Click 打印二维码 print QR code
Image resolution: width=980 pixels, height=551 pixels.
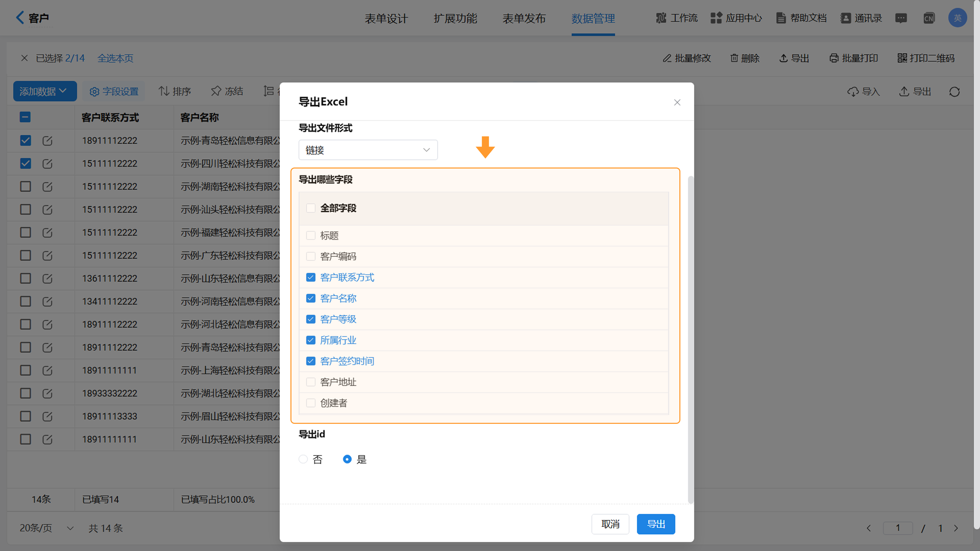(x=926, y=58)
